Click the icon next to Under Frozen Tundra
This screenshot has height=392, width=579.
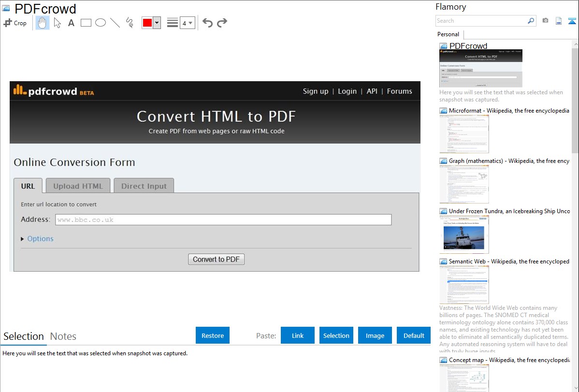[443, 211]
